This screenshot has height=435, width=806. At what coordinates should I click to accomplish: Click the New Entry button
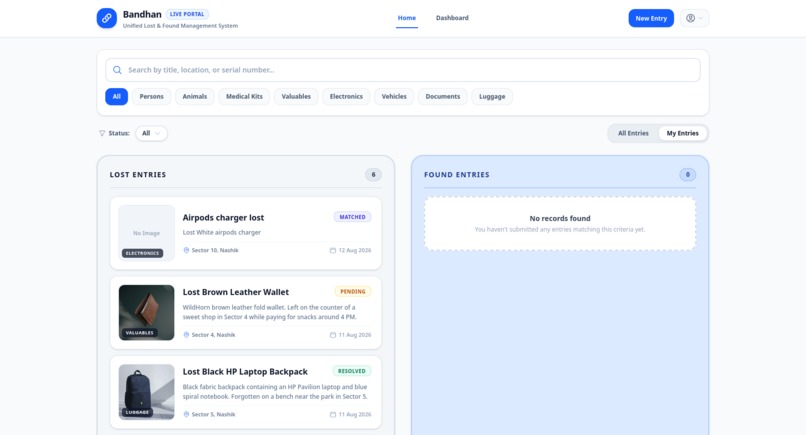coord(651,18)
